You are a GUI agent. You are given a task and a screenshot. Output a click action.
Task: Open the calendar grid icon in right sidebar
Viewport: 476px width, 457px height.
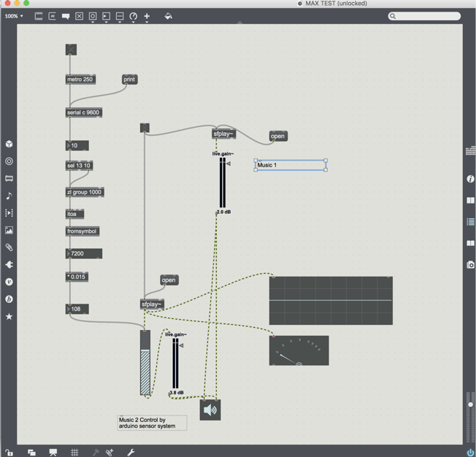point(470,150)
